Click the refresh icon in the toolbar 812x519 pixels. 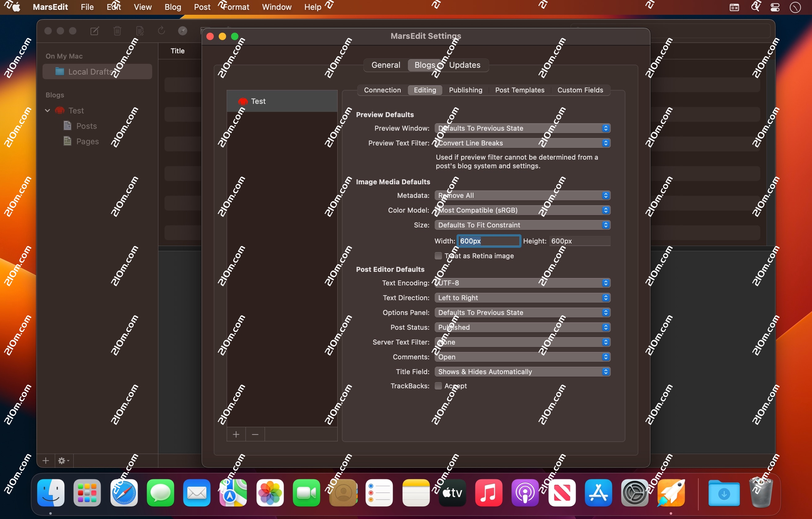(161, 31)
